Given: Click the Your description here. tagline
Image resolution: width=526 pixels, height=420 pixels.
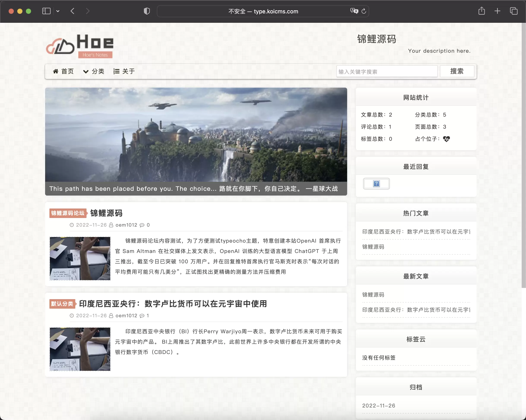Looking at the screenshot, I should pyautogui.click(x=439, y=51).
